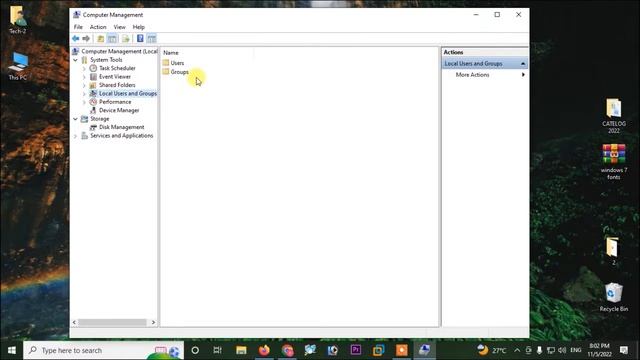Open the Windows Start menu
The height and width of the screenshot is (360, 640).
point(11,350)
